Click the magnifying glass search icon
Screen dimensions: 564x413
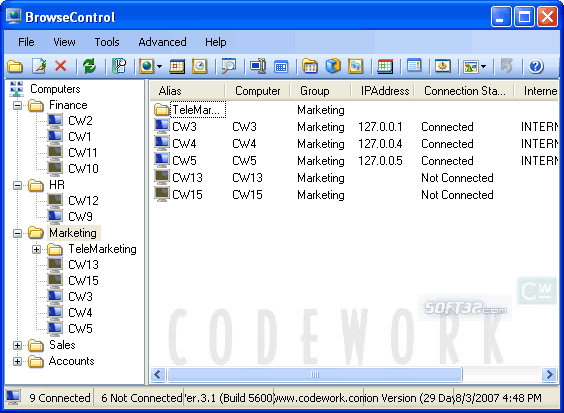click(229, 66)
